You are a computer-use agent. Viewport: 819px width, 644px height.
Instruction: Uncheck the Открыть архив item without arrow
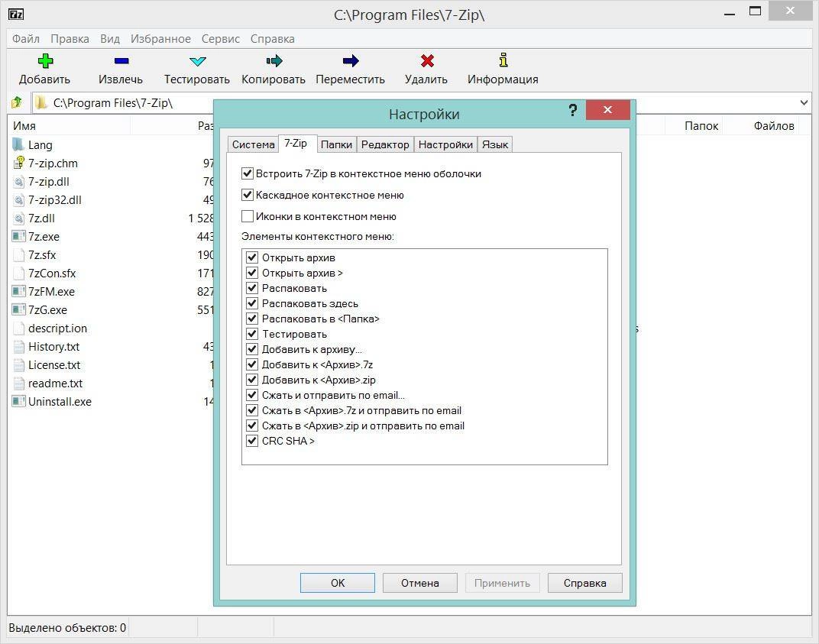pyautogui.click(x=252, y=257)
